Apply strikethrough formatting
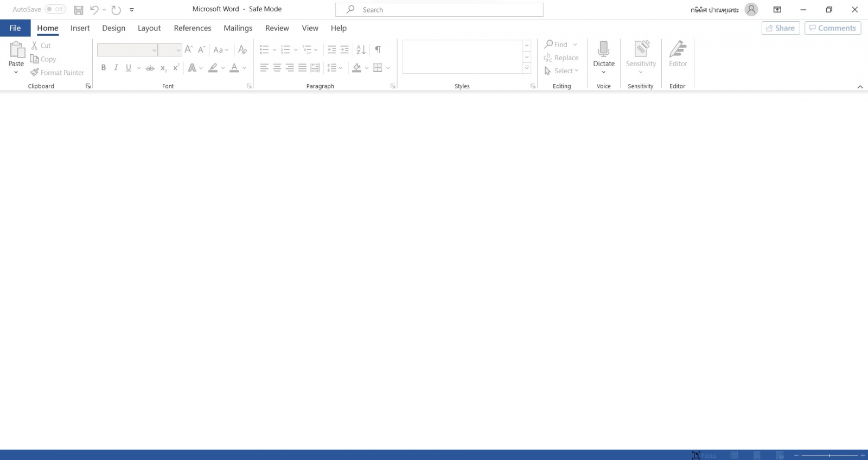Viewport: 868px width, 460px height. [150, 68]
